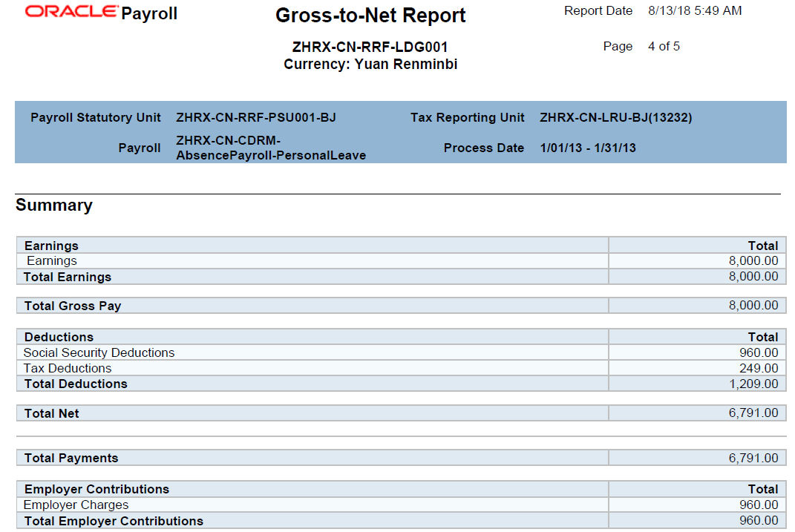Select the Payroll Statutory Unit value ZHRX-CN-RRF-PSU001-BJ

[x=256, y=117]
